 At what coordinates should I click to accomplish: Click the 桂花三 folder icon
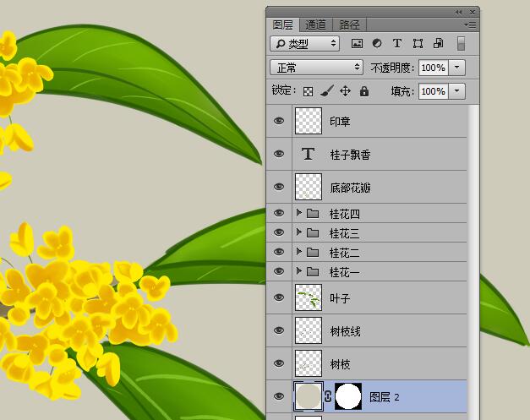[x=313, y=232]
